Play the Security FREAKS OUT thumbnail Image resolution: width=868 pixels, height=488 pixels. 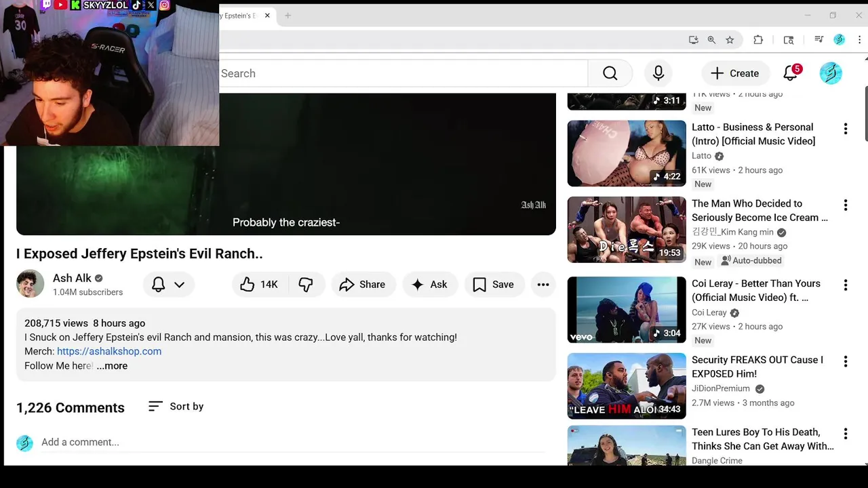tap(627, 386)
